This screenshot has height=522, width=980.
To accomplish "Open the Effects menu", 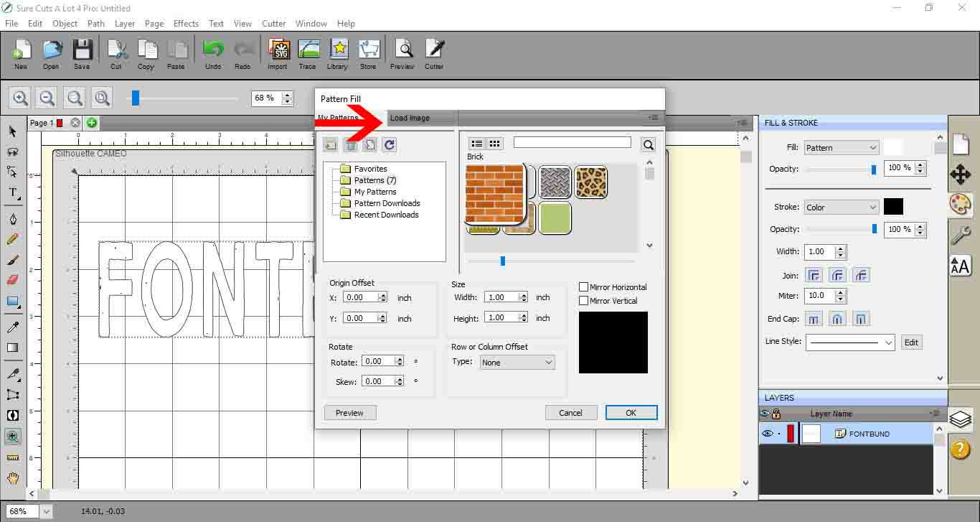I will pos(186,24).
